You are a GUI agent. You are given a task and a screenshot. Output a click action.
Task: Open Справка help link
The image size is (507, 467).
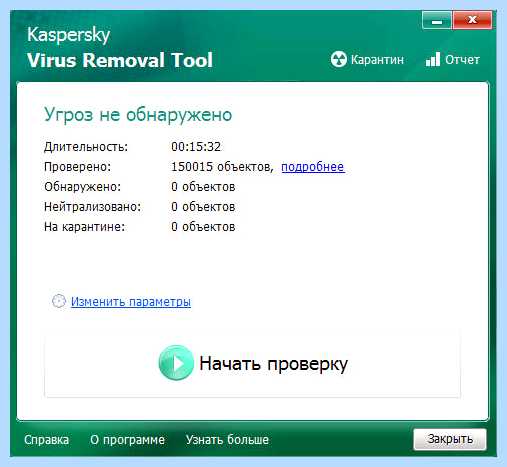(x=47, y=440)
